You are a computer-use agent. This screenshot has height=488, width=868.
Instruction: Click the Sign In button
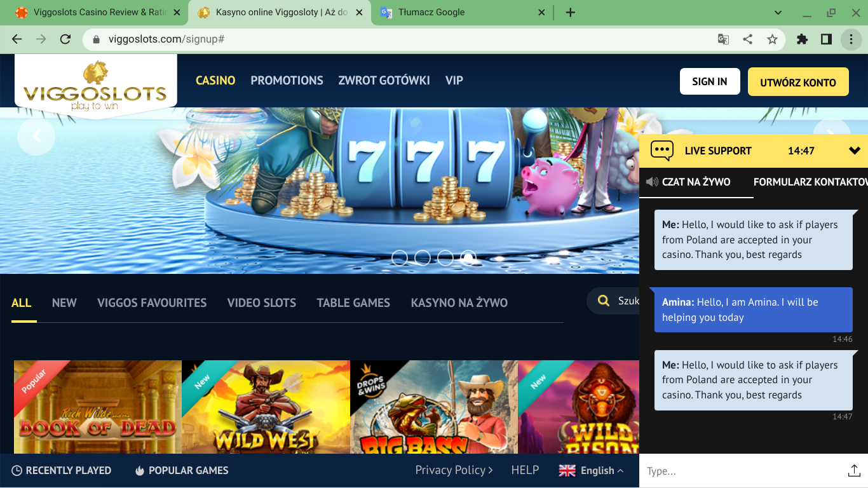[x=709, y=81]
